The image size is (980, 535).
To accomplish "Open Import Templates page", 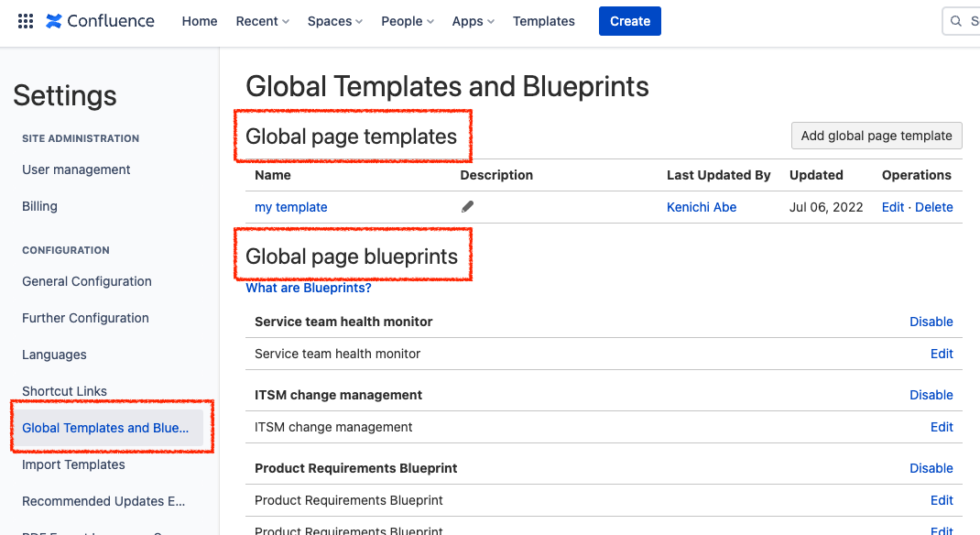I will coord(73,464).
